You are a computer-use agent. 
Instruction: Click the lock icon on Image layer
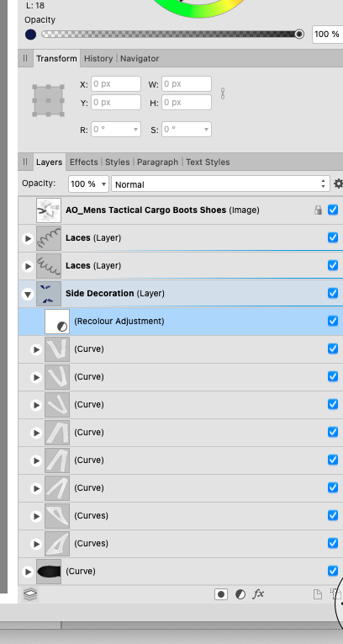318,210
